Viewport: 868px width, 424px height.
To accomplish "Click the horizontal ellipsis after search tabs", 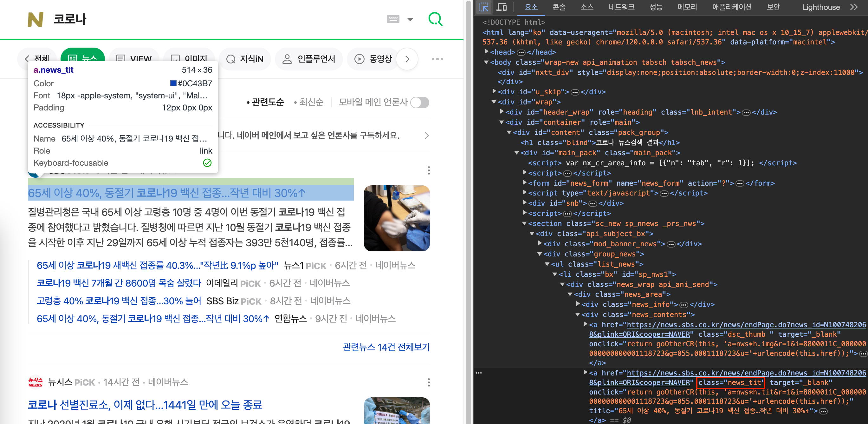I will pyautogui.click(x=437, y=59).
